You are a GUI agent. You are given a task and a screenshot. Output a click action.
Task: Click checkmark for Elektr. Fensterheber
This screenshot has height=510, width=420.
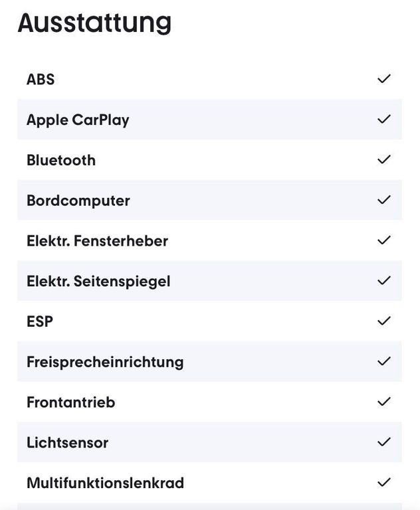pyautogui.click(x=383, y=240)
